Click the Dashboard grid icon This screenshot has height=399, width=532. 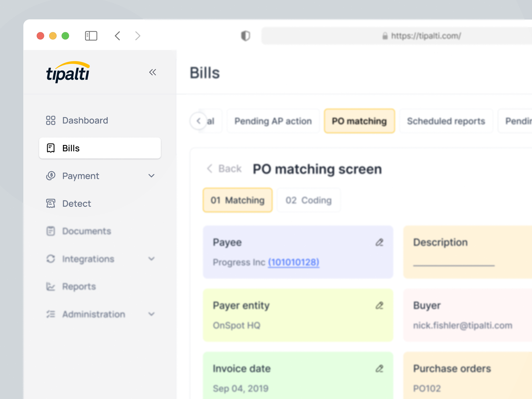tap(51, 120)
